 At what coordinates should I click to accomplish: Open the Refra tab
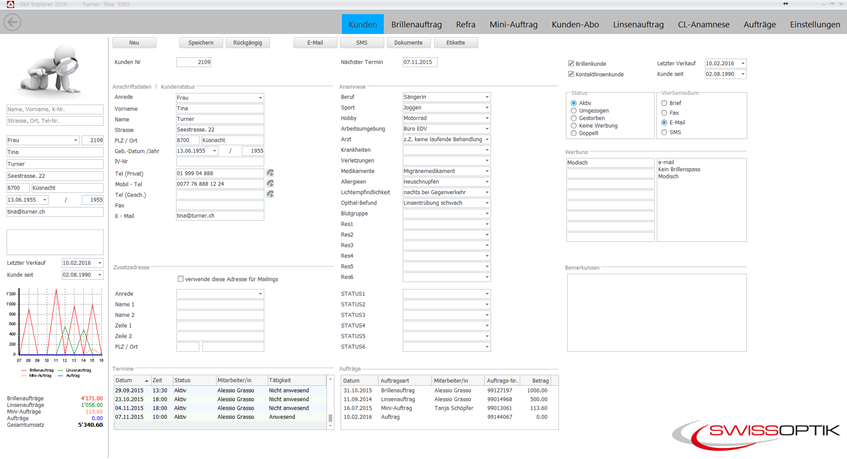(466, 24)
